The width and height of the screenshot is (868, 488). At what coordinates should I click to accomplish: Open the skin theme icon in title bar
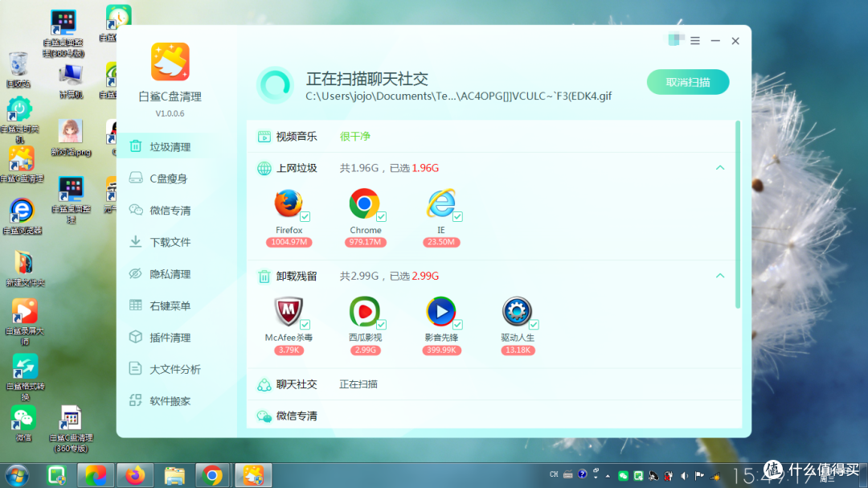point(676,40)
